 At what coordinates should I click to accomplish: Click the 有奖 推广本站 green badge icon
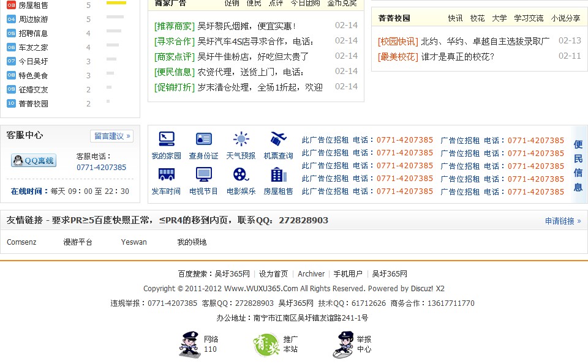pyautogui.click(x=266, y=345)
